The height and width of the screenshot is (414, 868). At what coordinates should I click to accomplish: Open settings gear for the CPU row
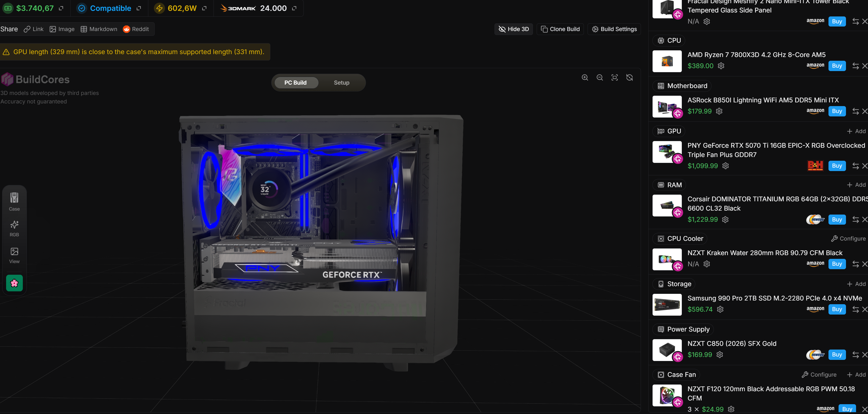pos(721,66)
